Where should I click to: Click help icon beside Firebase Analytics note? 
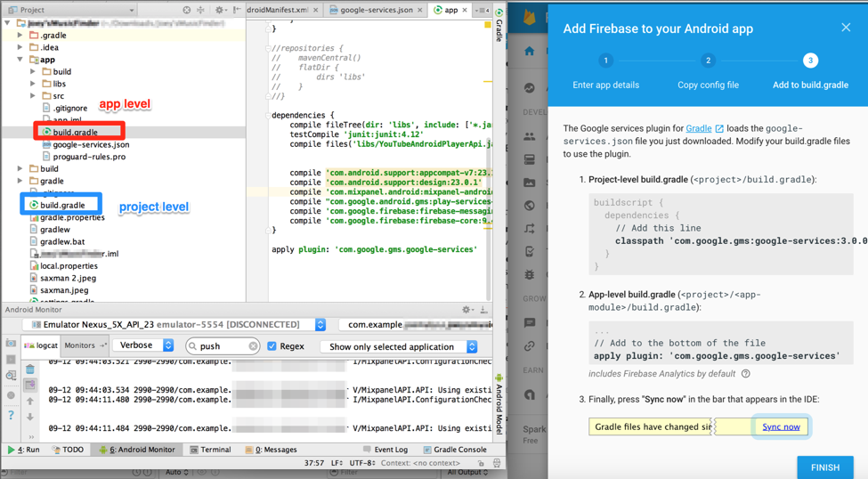(x=746, y=374)
